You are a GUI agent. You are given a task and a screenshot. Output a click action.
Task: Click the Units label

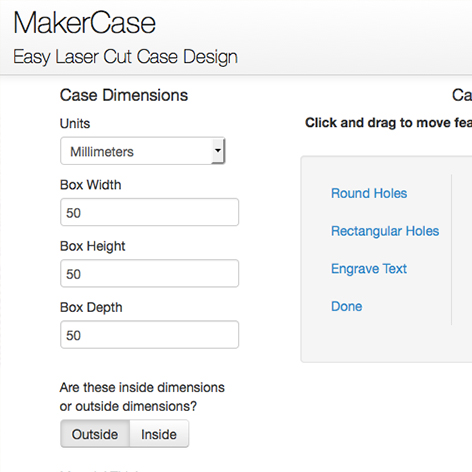click(75, 124)
